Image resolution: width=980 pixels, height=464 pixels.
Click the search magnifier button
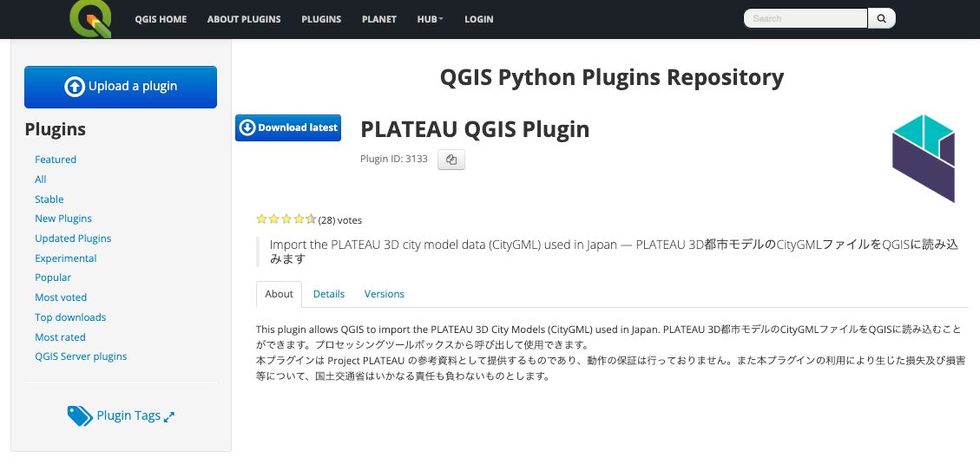pos(882,19)
